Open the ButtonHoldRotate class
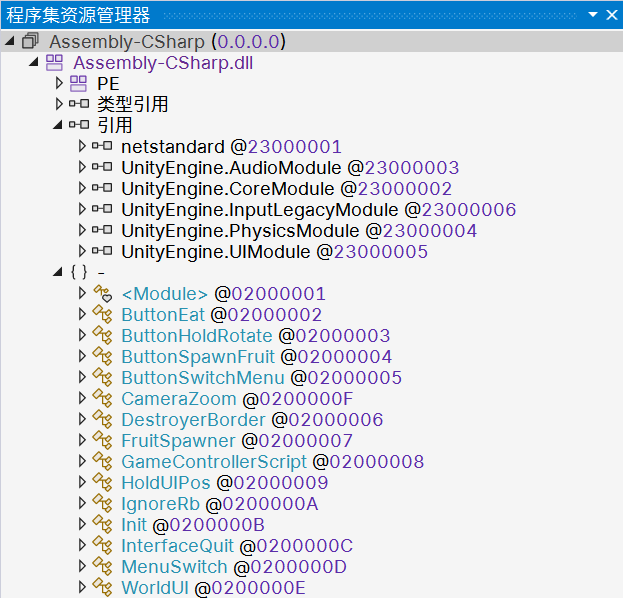623x598 pixels. tap(255, 336)
